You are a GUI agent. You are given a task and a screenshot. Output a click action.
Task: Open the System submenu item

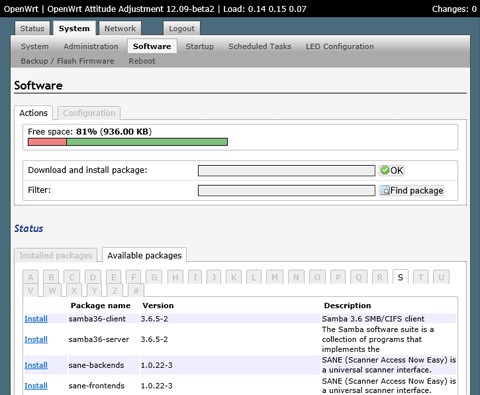pyautogui.click(x=35, y=46)
